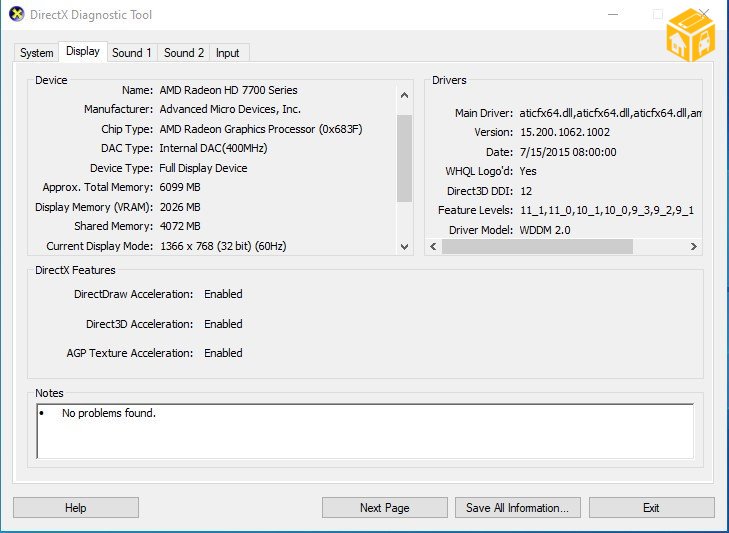Open the Sound 2 tab
729x533 pixels.
pos(184,53)
